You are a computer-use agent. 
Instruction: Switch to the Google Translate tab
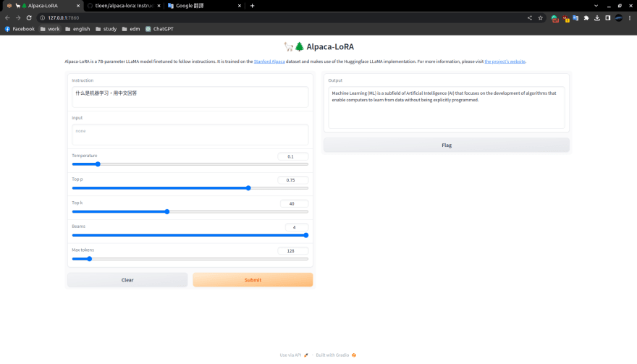[204, 6]
